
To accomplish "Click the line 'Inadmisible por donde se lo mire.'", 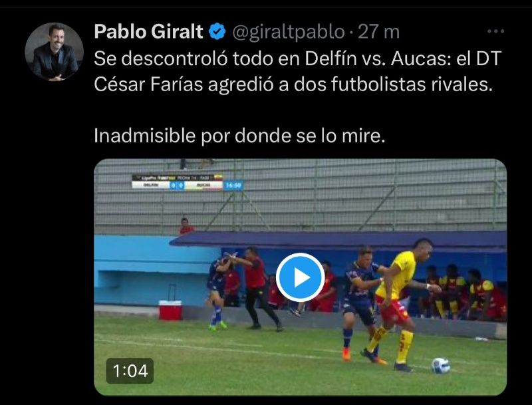I will (239, 136).
